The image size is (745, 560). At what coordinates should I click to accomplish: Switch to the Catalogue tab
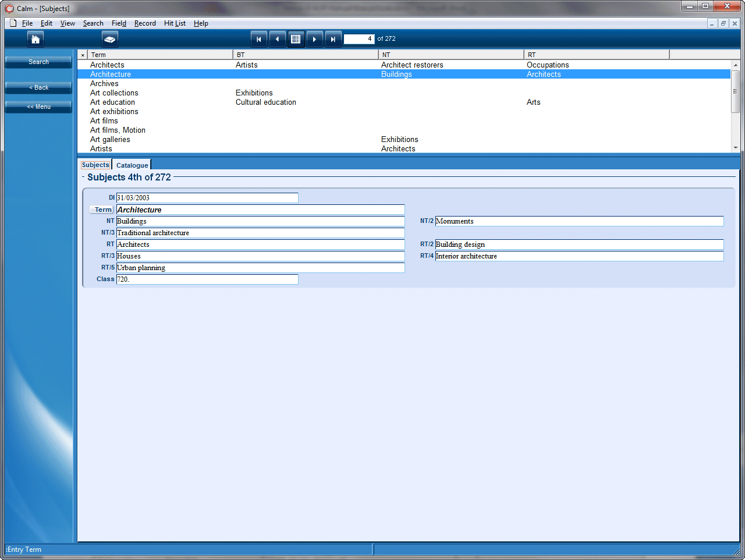(x=131, y=165)
